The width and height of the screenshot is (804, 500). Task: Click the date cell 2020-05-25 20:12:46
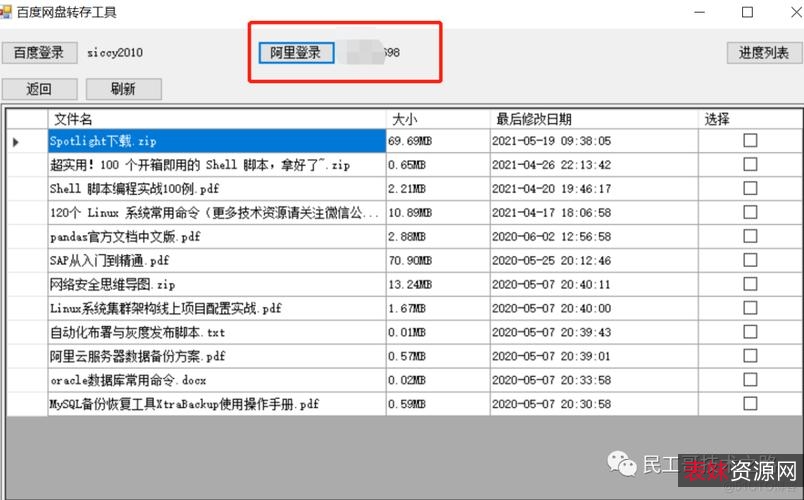click(x=594, y=261)
